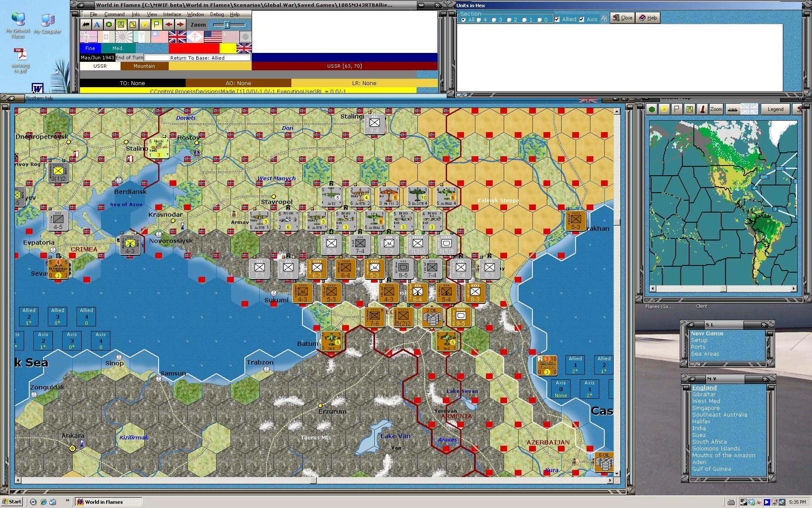
Task: Click the Global Map horizontal scrollbar thumb
Action: click(x=724, y=289)
